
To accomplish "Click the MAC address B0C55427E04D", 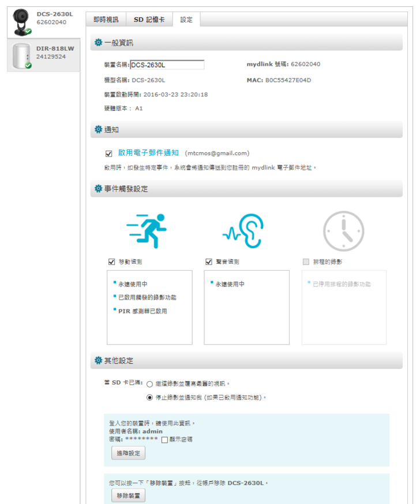I will (288, 80).
